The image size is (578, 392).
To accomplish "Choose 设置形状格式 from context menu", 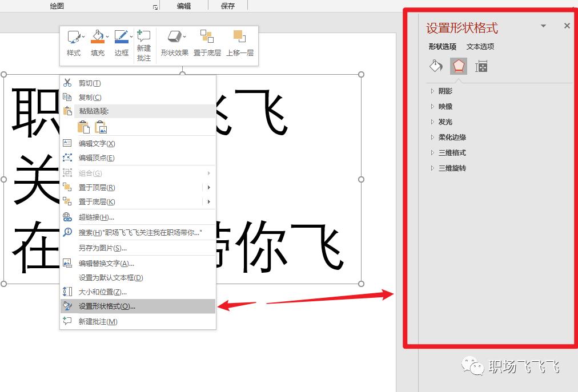I will (x=107, y=306).
